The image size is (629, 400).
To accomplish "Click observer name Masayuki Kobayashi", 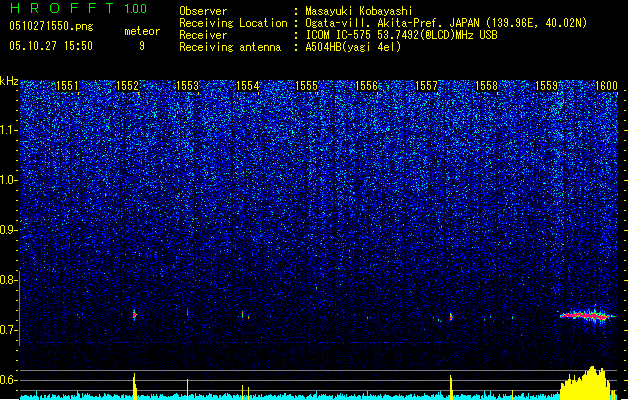I will 359,11.
